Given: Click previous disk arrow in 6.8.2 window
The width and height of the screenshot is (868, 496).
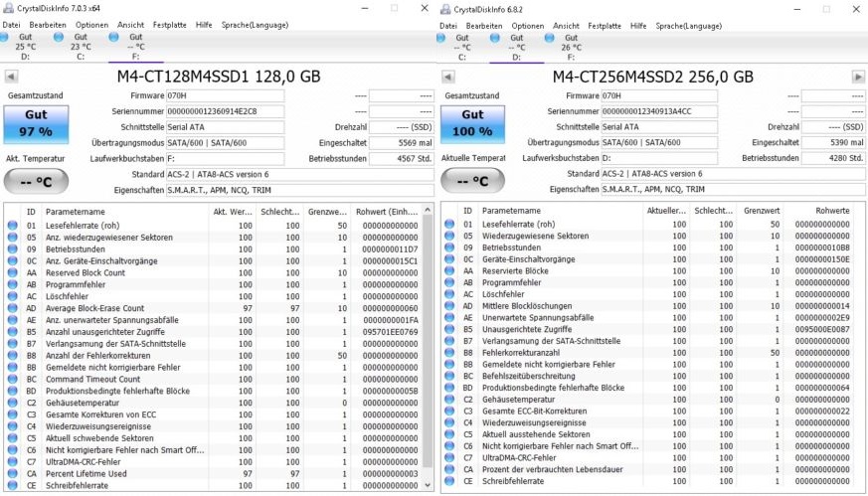Looking at the screenshot, I should 448,77.
